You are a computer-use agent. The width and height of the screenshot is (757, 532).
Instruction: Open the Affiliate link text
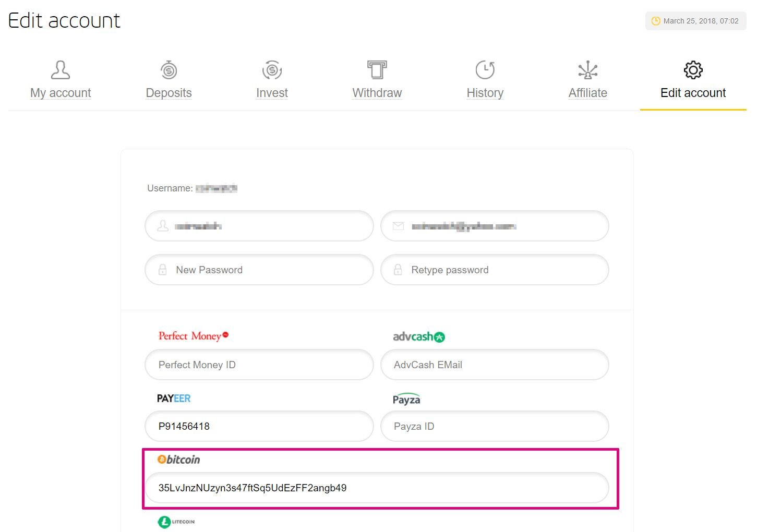tap(587, 93)
